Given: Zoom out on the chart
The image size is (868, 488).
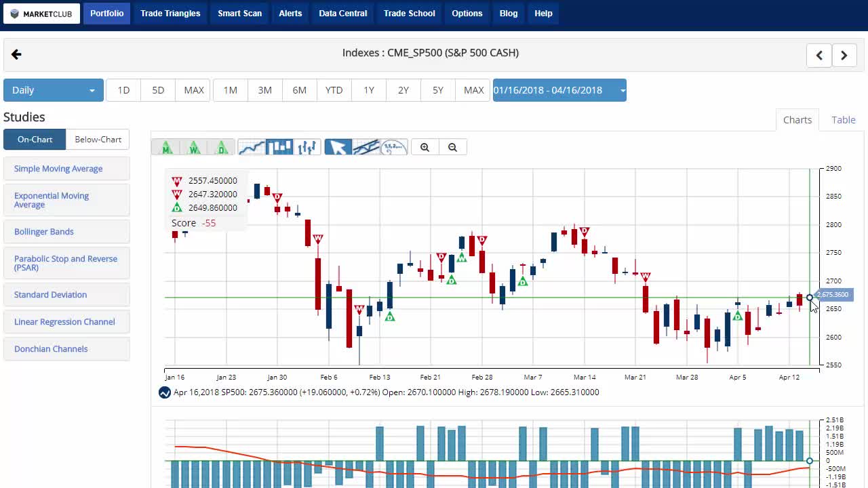Looking at the screenshot, I should point(453,147).
